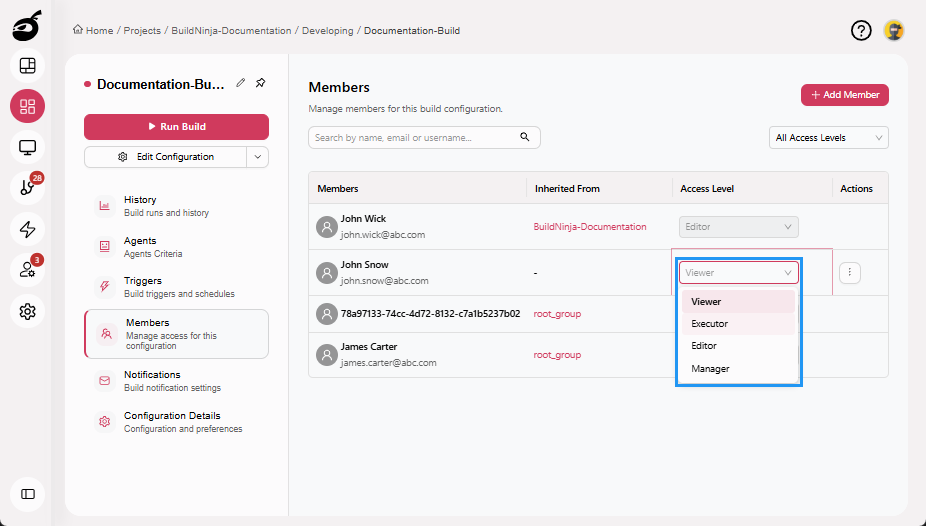Click James Carter's avatar icon
This screenshot has height=526, width=926.
click(x=327, y=355)
